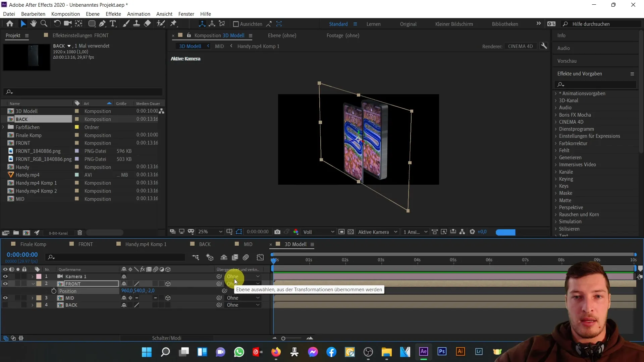This screenshot has height=362, width=644.
Task: Open Photoshop from the taskbar
Action: click(442, 352)
